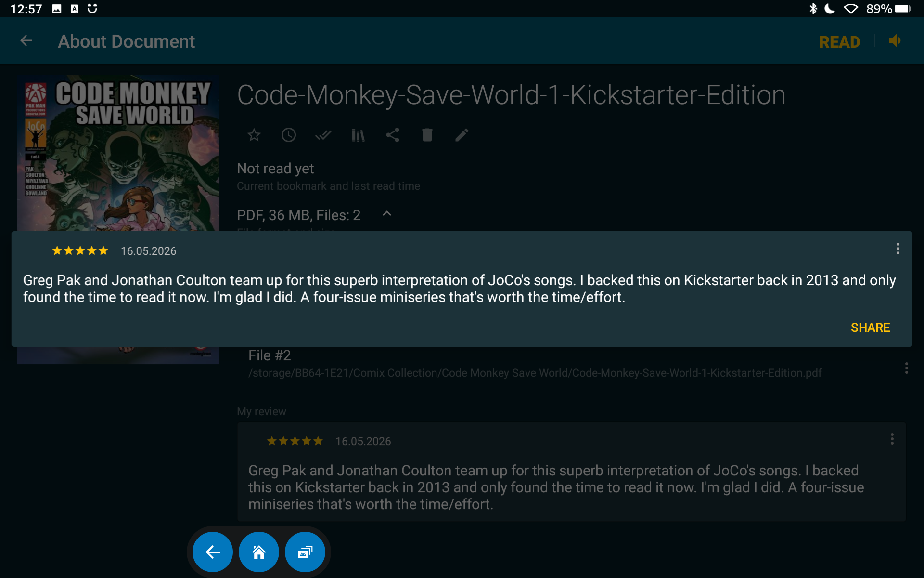Image resolution: width=924 pixels, height=578 pixels.
Task: Open the My review card overflow menu
Action: (892, 439)
